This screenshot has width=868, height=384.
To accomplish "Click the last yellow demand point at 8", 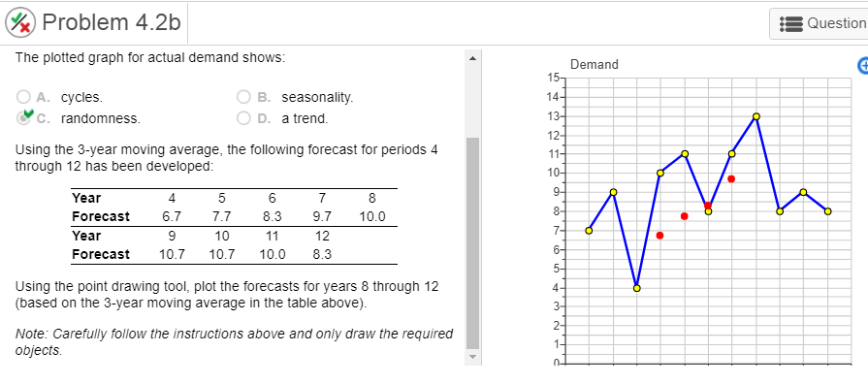I will pyautogui.click(x=827, y=211).
